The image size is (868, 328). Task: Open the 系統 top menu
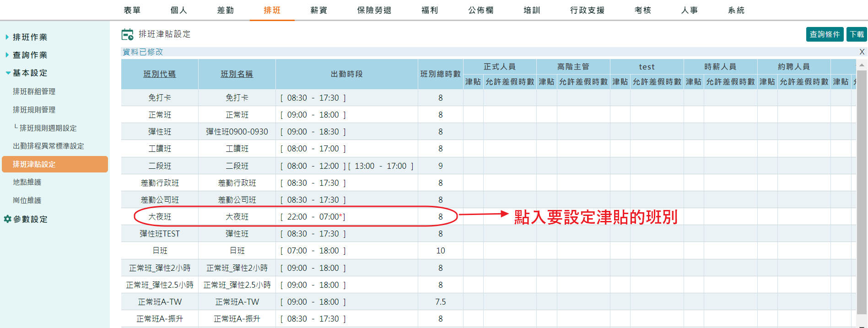coord(736,10)
